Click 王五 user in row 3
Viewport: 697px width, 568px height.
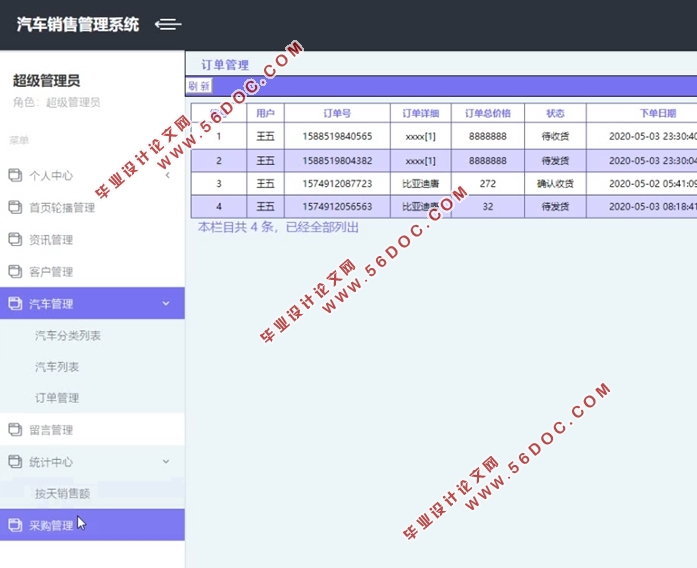265,184
